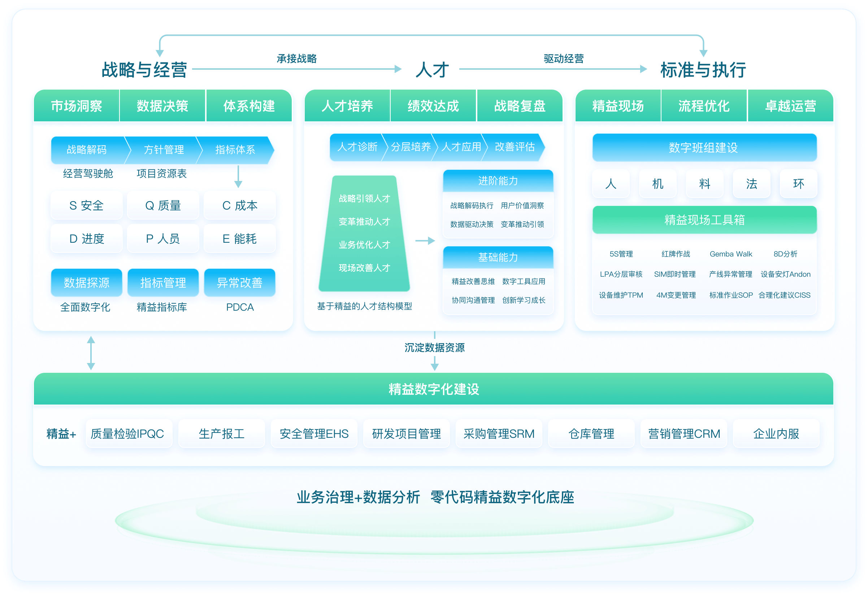
Task: Toggle the 异常改善 option
Action: click(239, 283)
